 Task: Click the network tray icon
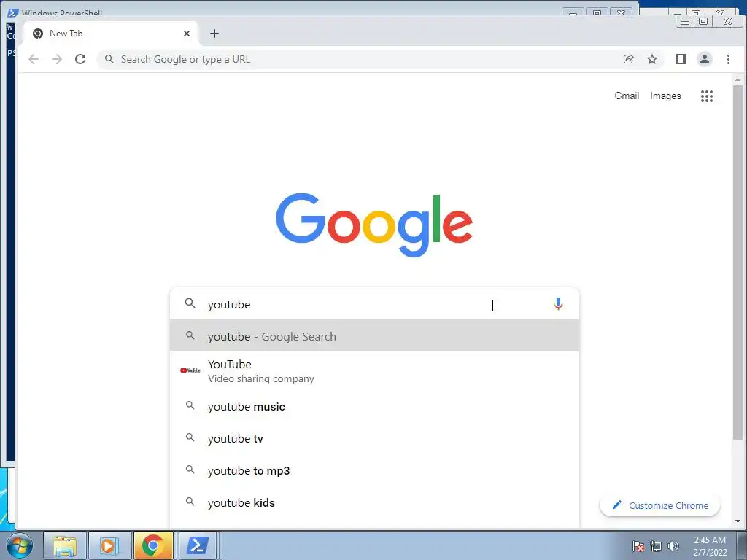coord(656,546)
